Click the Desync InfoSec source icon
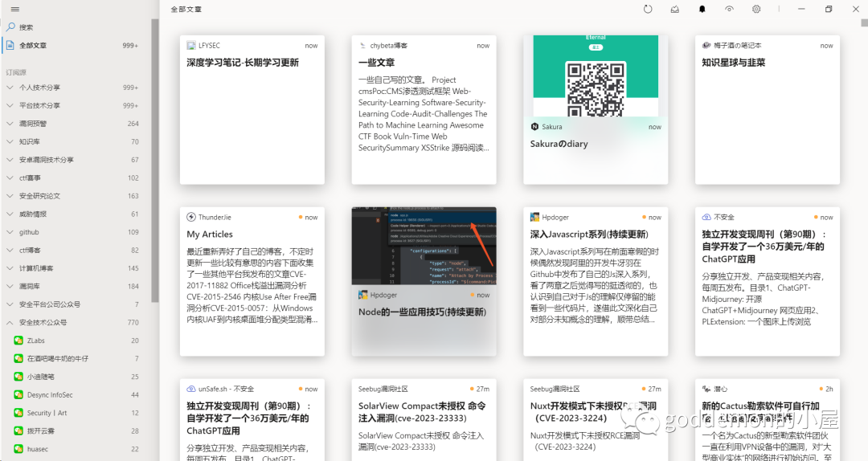The width and height of the screenshot is (868, 461). (18, 394)
